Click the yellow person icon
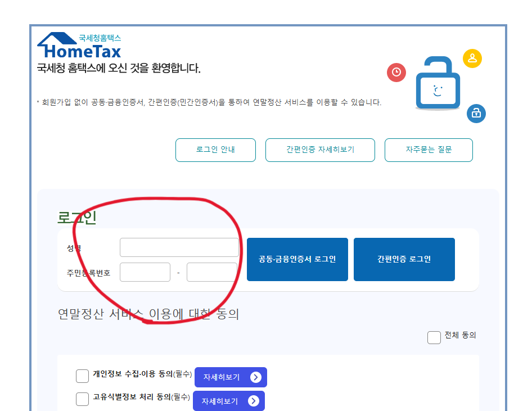The height and width of the screenshot is (411, 532). 472,58
